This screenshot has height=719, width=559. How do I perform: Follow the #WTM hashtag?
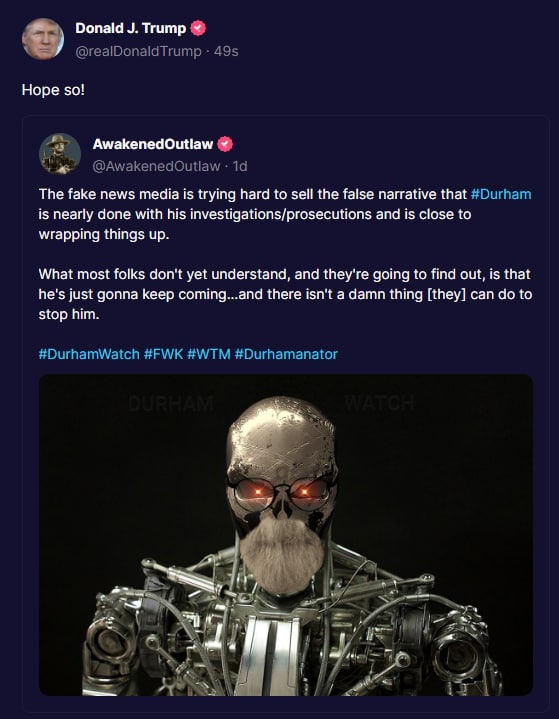(x=209, y=354)
